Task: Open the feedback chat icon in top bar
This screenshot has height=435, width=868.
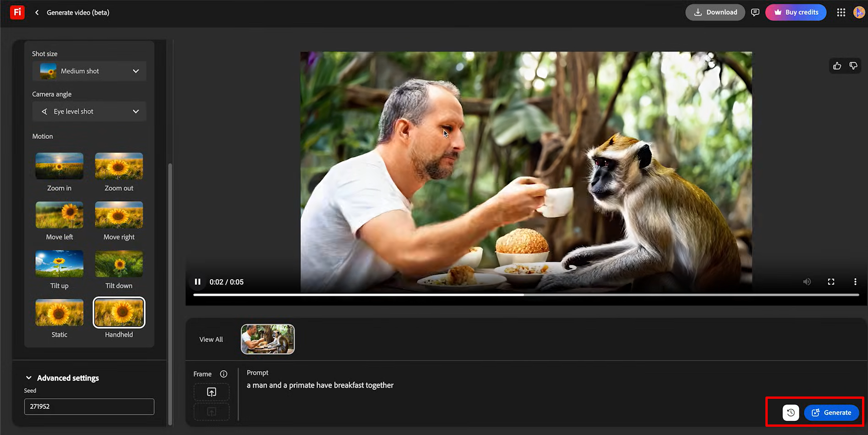Action: [x=755, y=12]
